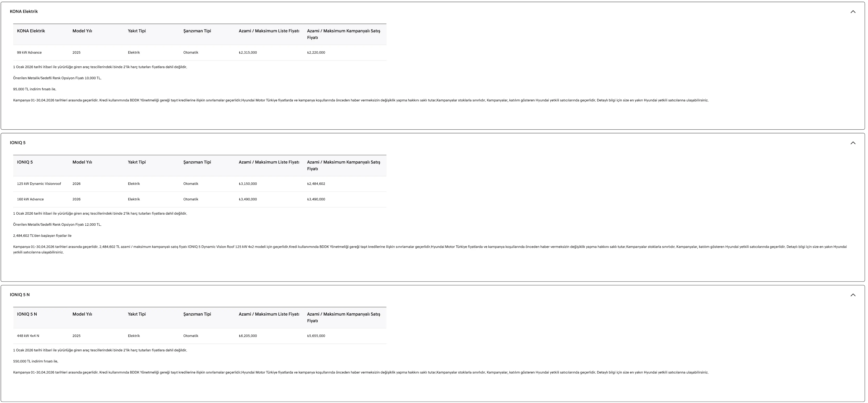Click model year 2025 in the 99 kW Advance row
This screenshot has height=403, width=868.
coord(77,53)
